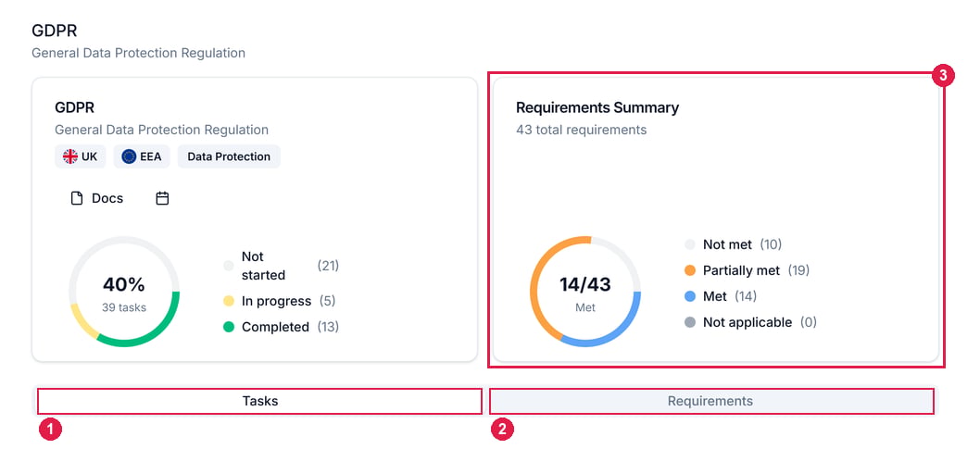
Task: Click the 'Not applicable' legend label
Action: (x=748, y=322)
